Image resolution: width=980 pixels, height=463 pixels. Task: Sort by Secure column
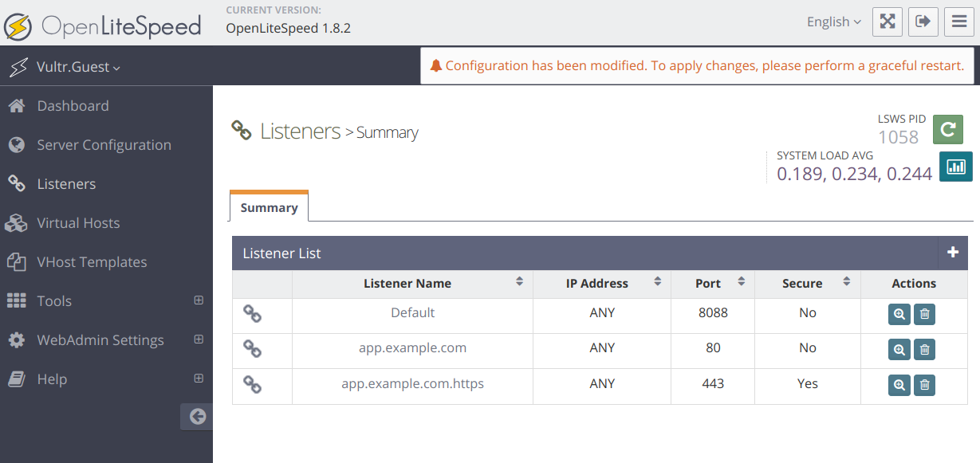pos(808,283)
